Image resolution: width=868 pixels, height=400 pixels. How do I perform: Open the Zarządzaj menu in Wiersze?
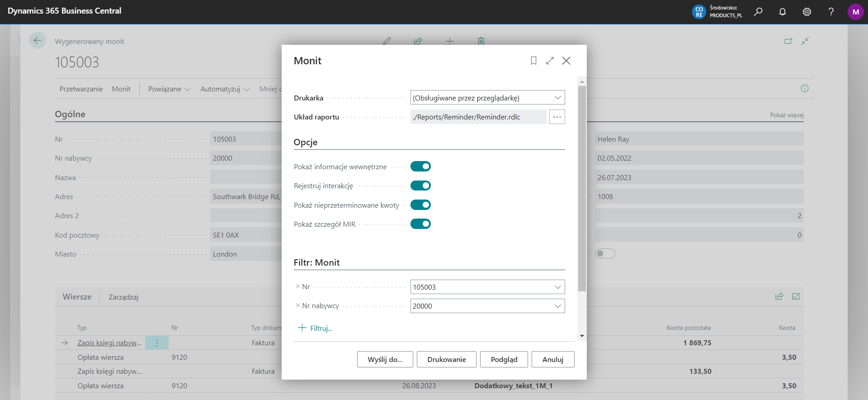123,297
